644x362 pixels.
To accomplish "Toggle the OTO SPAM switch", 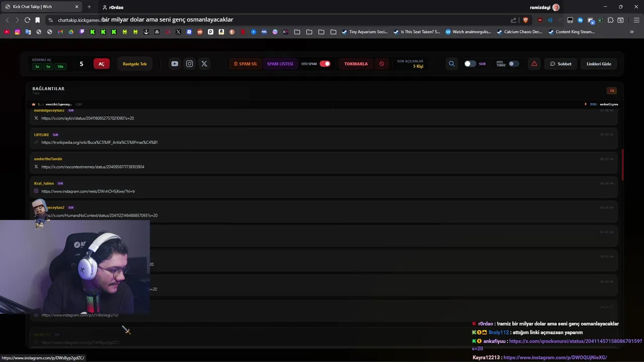I will pos(325,64).
